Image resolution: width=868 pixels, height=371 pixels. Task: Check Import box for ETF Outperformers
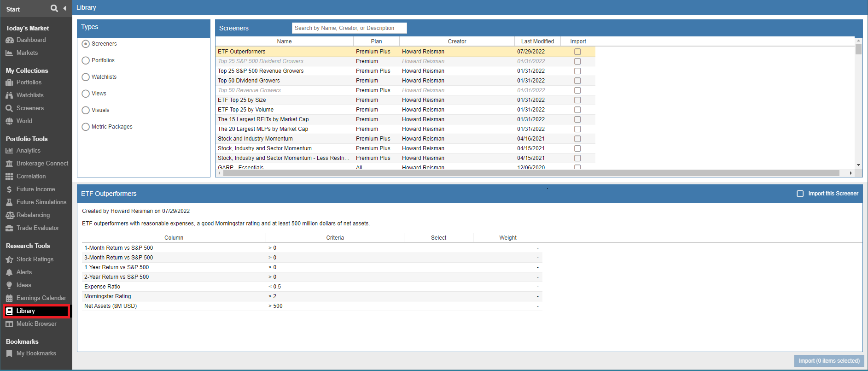click(x=577, y=52)
